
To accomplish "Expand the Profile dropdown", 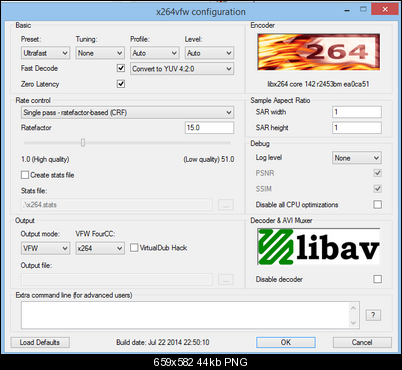I will click(155, 53).
